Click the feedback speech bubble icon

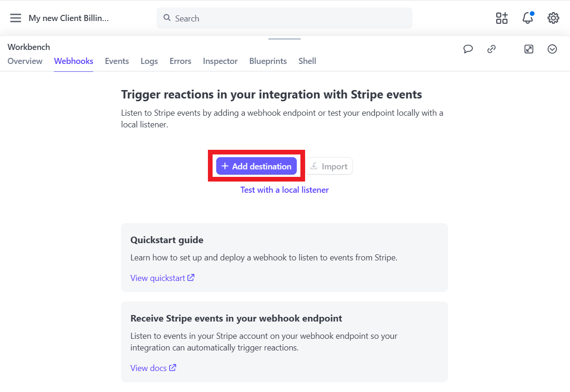click(x=468, y=49)
